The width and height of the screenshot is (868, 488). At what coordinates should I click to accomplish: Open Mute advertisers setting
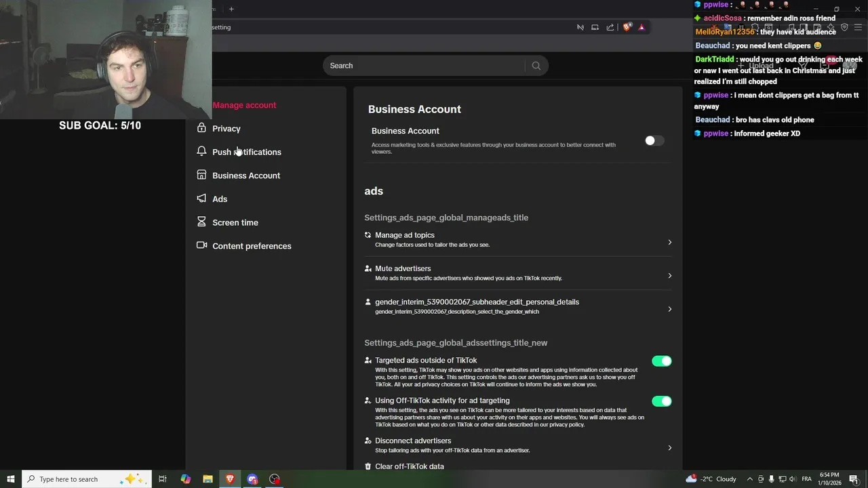(518, 273)
